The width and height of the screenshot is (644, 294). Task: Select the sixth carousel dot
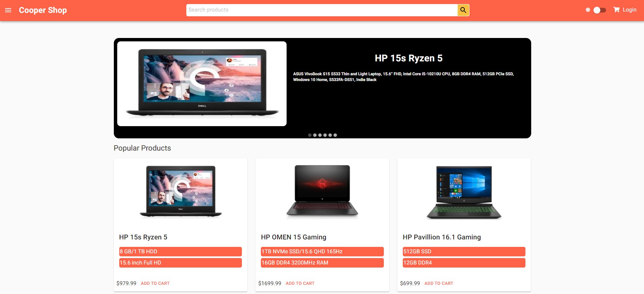click(x=335, y=135)
